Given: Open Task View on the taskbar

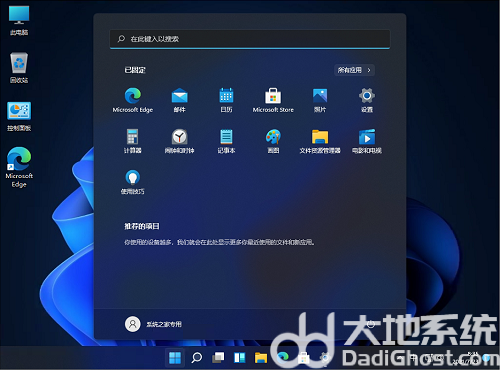Looking at the screenshot, I should pos(218,358).
